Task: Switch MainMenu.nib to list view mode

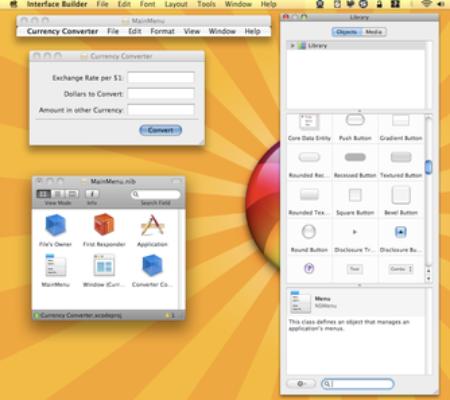Action: [58, 194]
